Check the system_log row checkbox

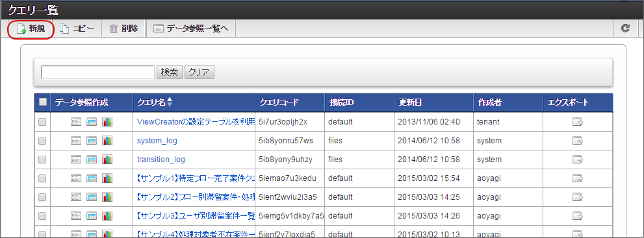pos(42,141)
